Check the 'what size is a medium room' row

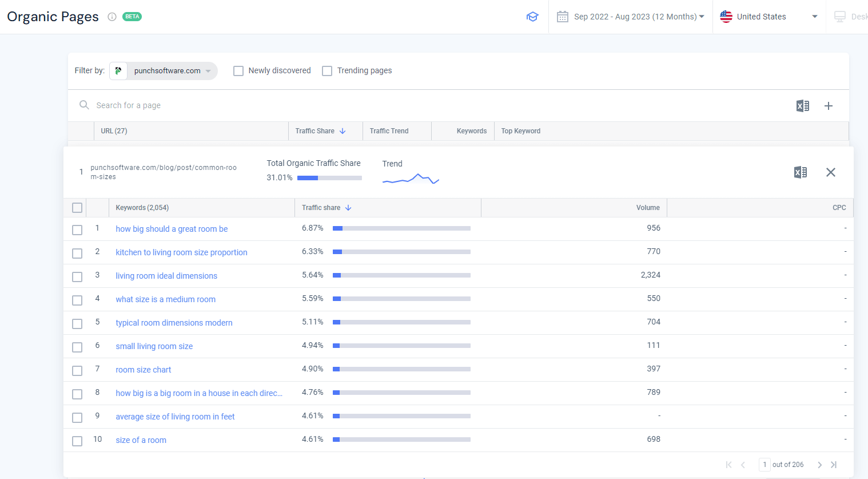point(77,300)
